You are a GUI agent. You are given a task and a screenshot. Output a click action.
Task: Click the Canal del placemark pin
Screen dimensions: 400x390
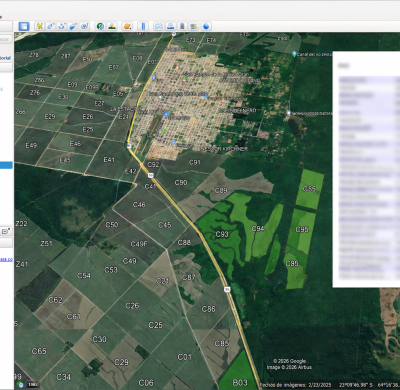pyautogui.click(x=294, y=54)
